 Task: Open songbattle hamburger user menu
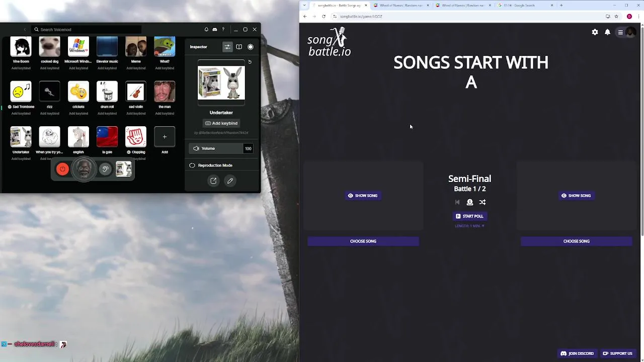tap(626, 32)
